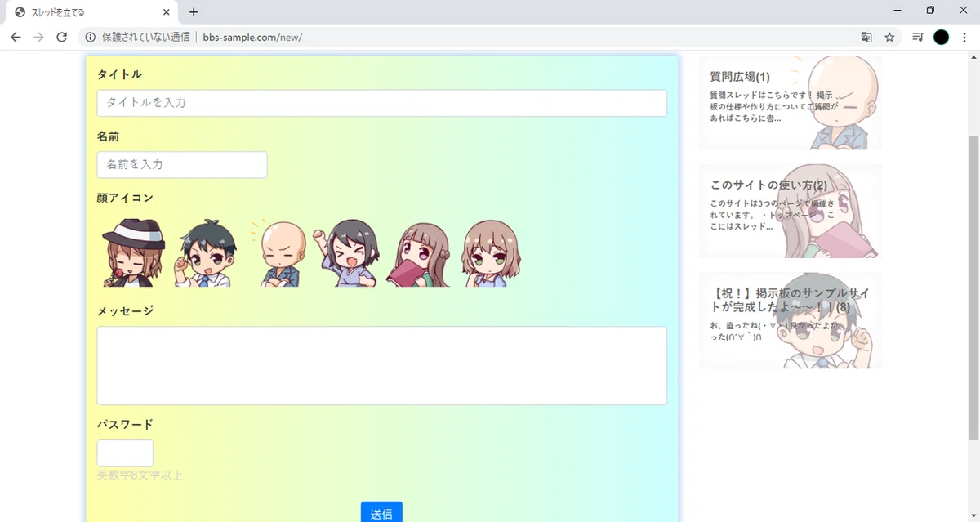This screenshot has height=522, width=980.
Task: Click the タイトル input field
Action: tap(381, 103)
